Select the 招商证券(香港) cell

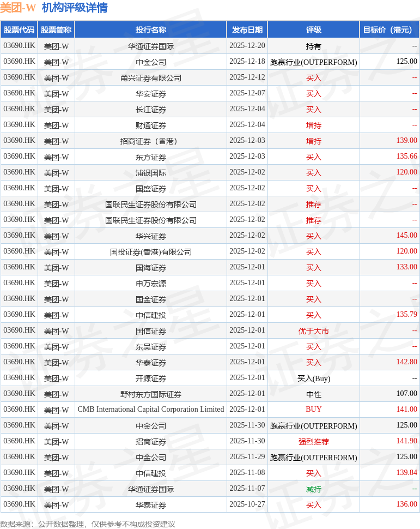[x=151, y=141]
